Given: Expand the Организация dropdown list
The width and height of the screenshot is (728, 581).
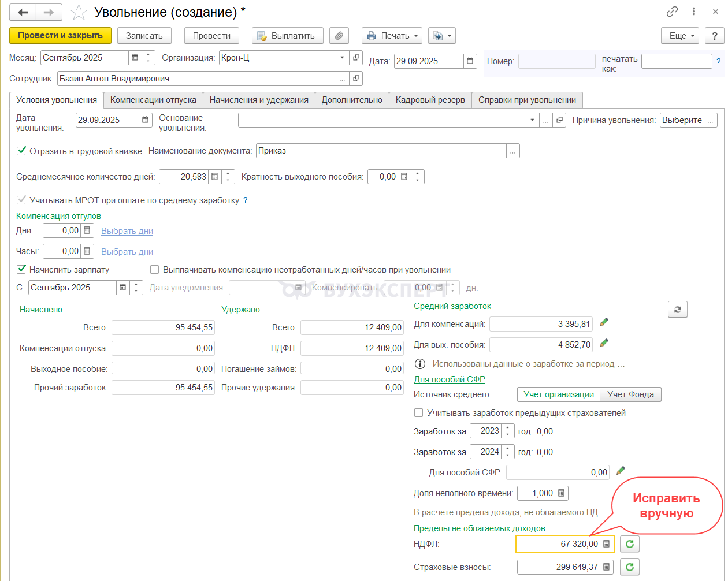Looking at the screenshot, I should tap(342, 58).
